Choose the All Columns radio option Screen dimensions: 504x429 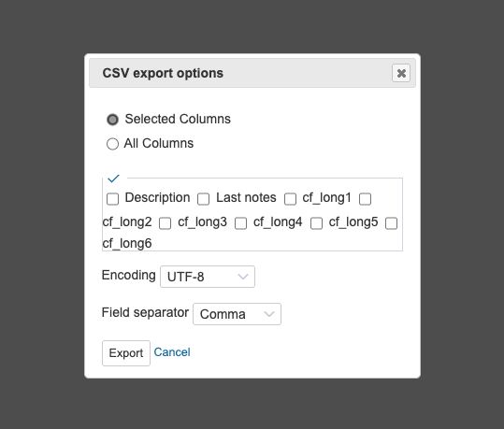coord(112,144)
